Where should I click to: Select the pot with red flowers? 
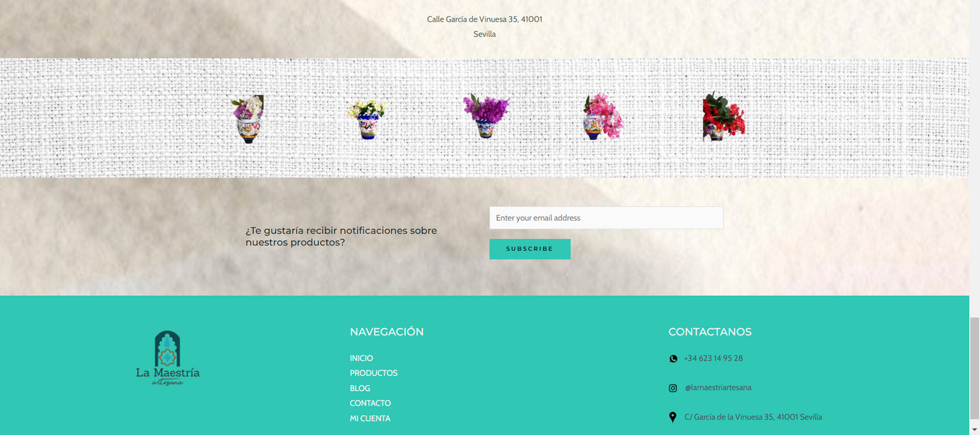(723, 117)
